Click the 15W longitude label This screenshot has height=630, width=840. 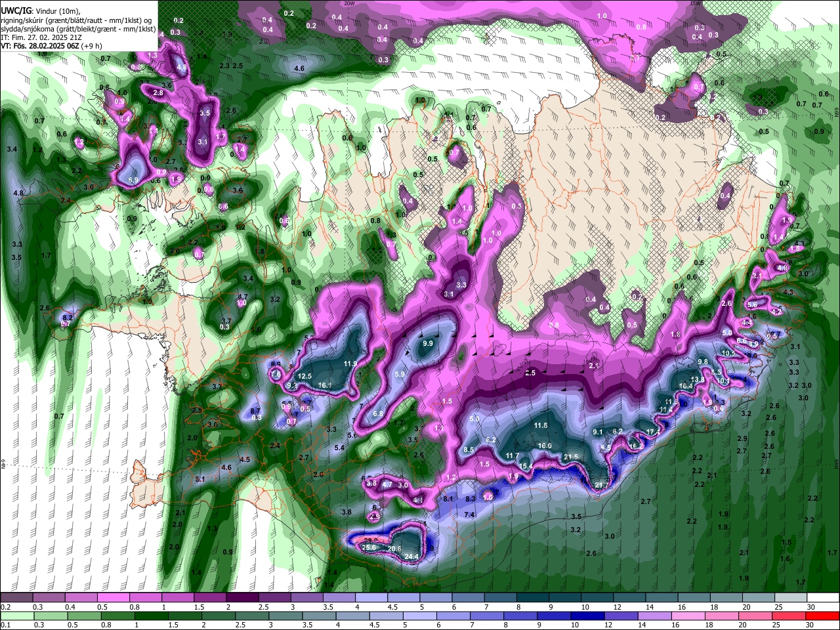click(696, 3)
